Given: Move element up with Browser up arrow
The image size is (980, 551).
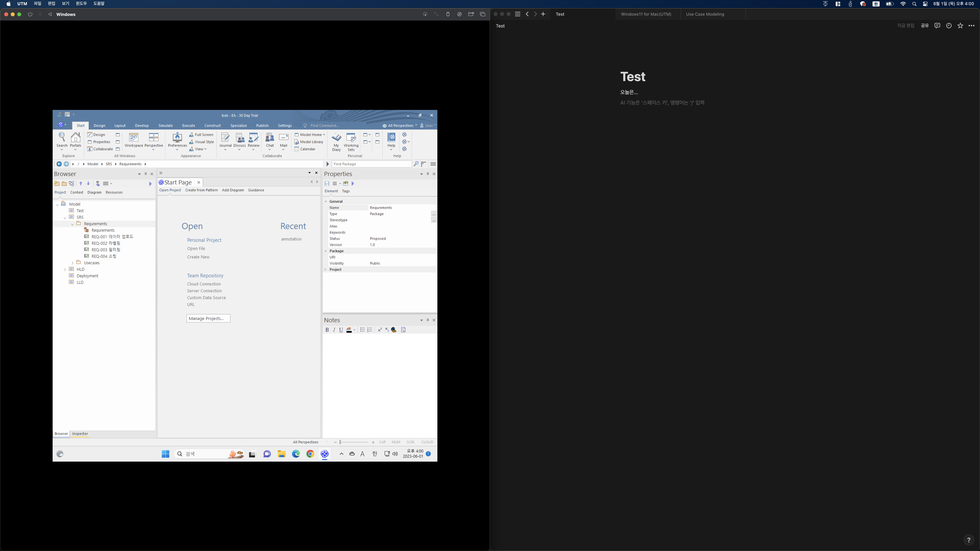Looking at the screenshot, I should [x=81, y=184].
